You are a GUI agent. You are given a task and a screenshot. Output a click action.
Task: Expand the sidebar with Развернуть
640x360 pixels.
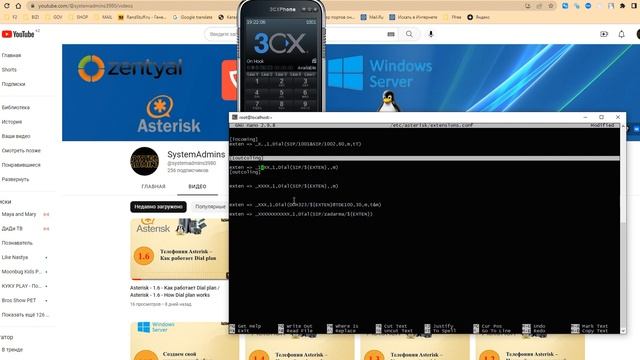(16, 179)
